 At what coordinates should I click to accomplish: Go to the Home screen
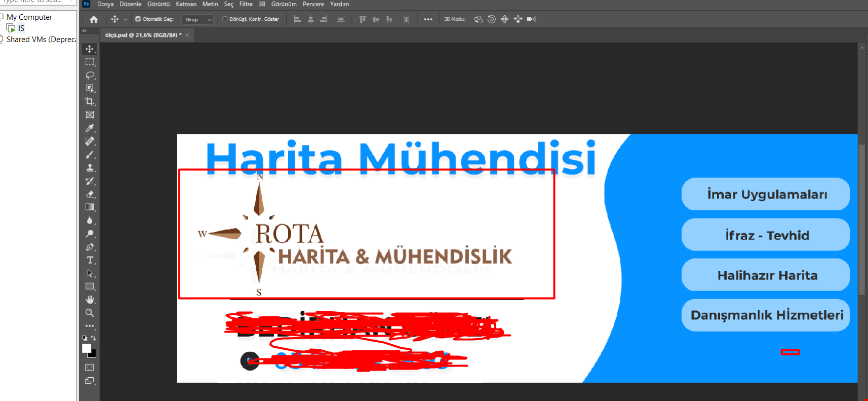click(94, 19)
